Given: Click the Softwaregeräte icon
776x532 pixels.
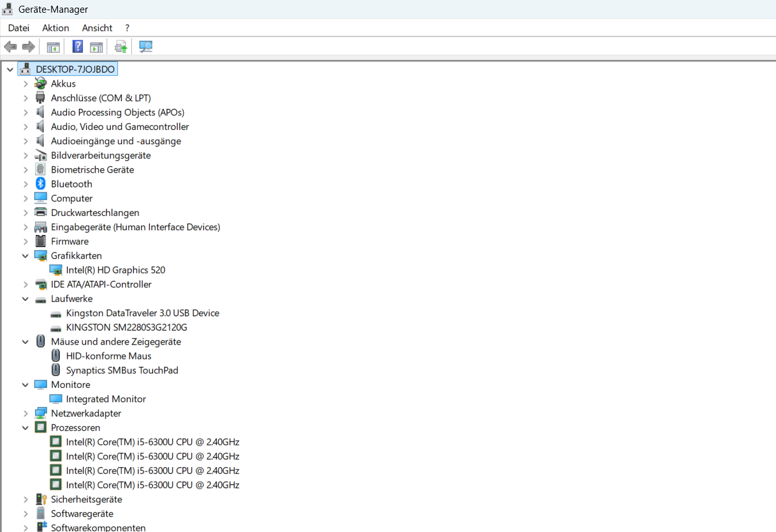Looking at the screenshot, I should (x=41, y=514).
